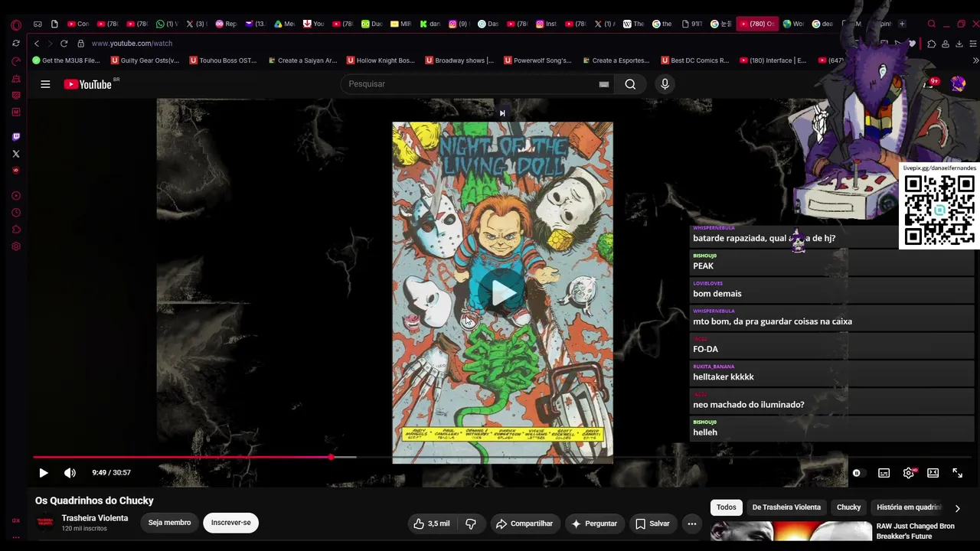This screenshot has height=551, width=980.
Task: Open more actions (three dots) under video
Action: coord(691,523)
